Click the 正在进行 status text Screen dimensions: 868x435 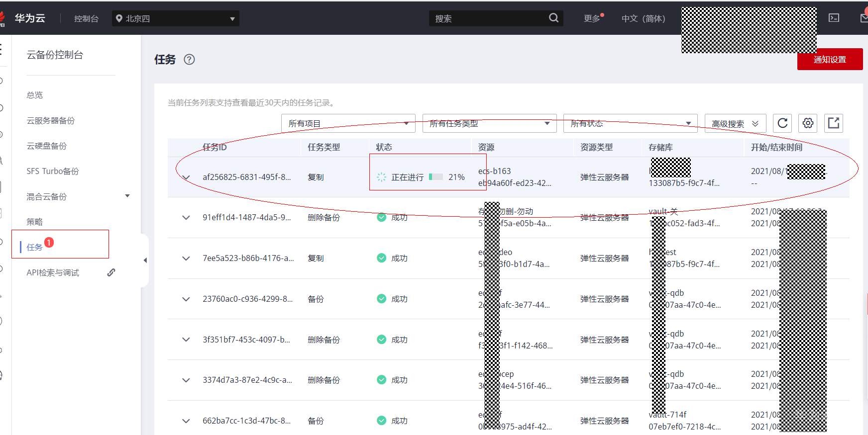pyautogui.click(x=407, y=177)
